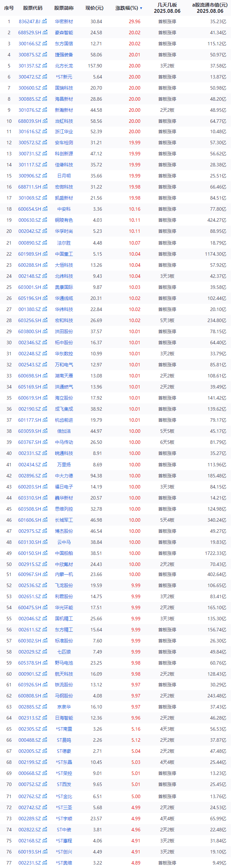Select the market value cell 9.49亿
This screenshot has width=231, height=868.
point(219,863)
